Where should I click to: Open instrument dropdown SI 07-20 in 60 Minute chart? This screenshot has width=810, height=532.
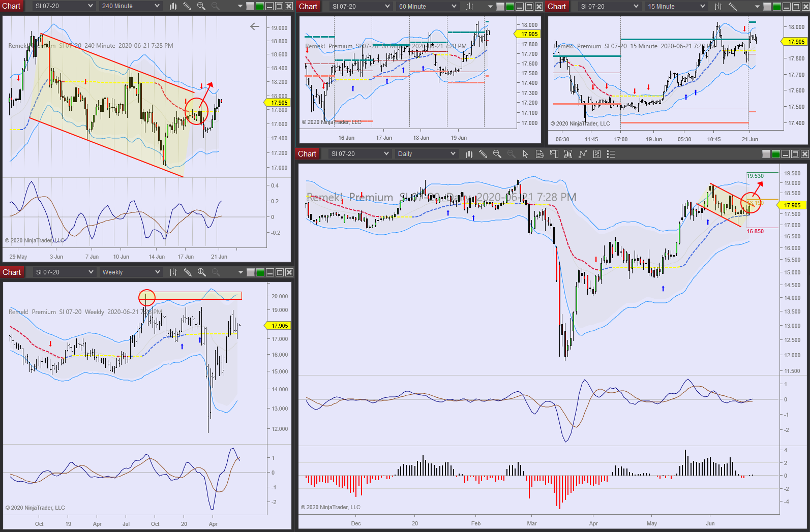tap(361, 7)
